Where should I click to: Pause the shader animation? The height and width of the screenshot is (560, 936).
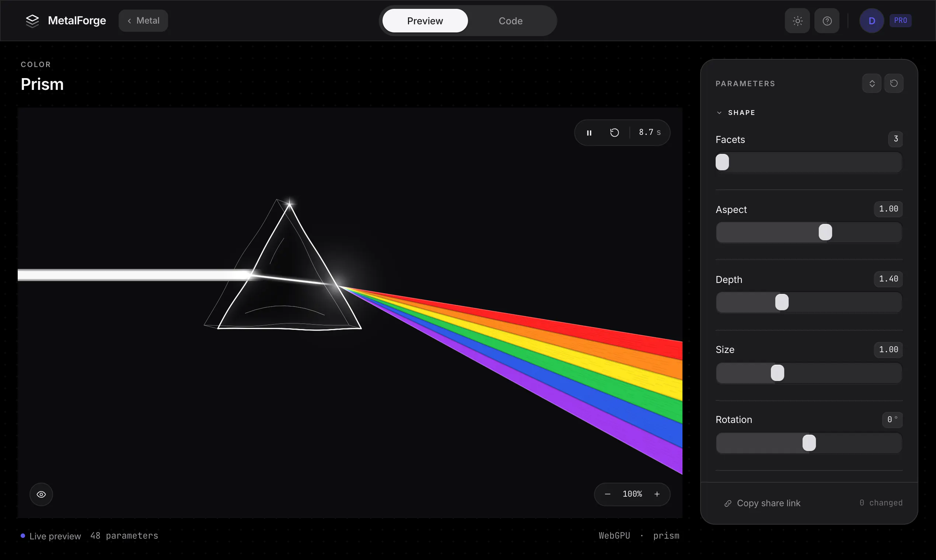(x=589, y=133)
